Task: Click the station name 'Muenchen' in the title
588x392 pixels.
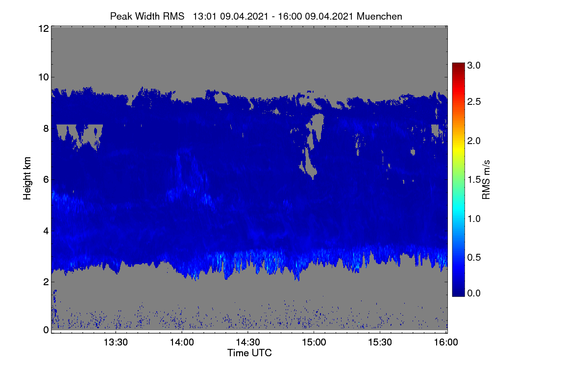Action: coord(379,16)
